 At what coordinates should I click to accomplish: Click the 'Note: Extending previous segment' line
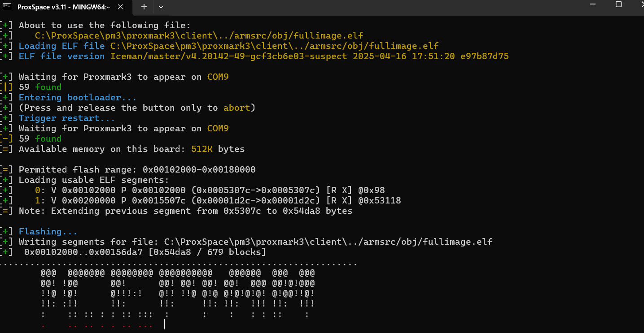[185, 211]
